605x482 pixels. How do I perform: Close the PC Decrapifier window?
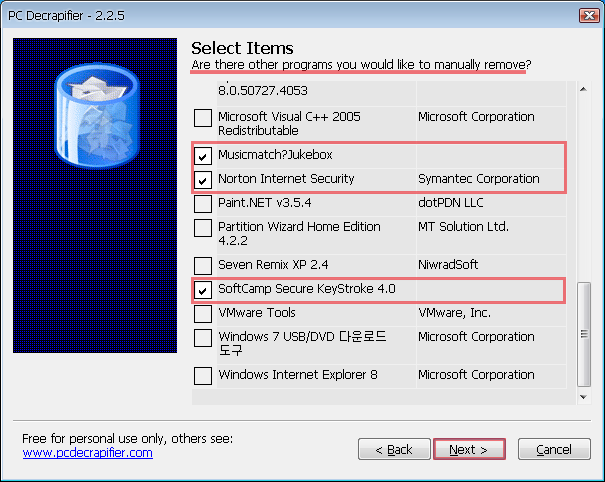(589, 15)
